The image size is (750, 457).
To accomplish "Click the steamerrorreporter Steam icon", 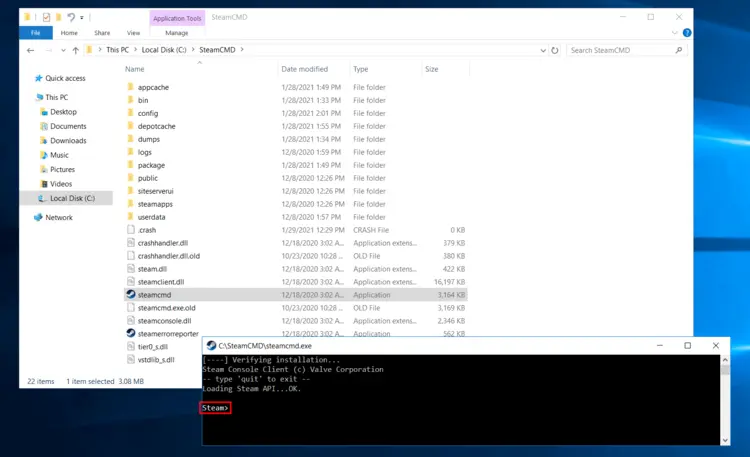I will [131, 334].
